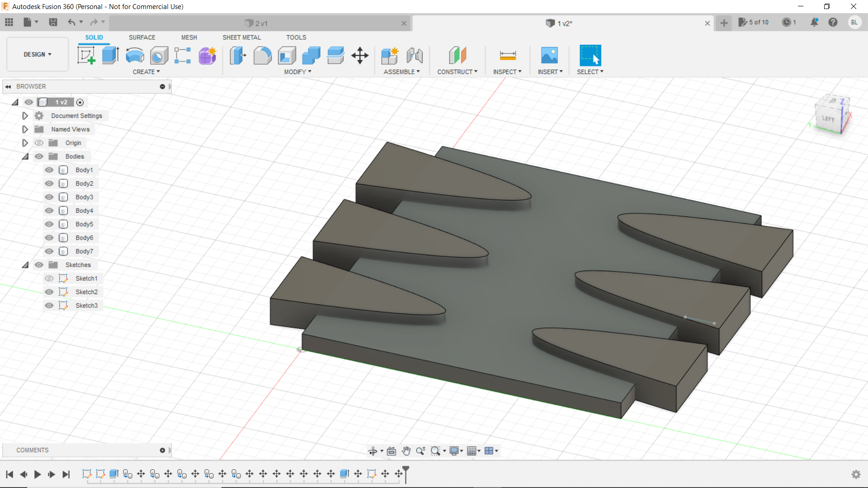This screenshot has width=868, height=488.
Task: Collapse the Bodies folder
Action: [x=25, y=156]
